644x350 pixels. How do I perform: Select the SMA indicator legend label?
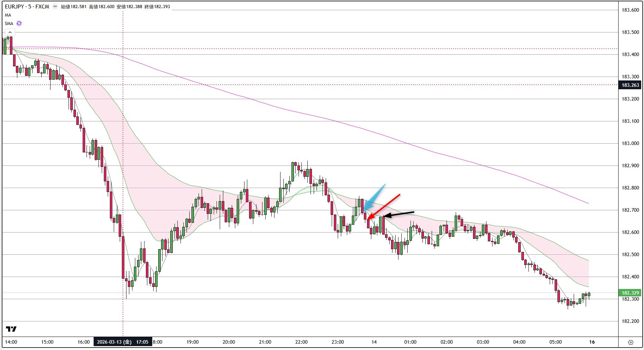pyautogui.click(x=9, y=24)
